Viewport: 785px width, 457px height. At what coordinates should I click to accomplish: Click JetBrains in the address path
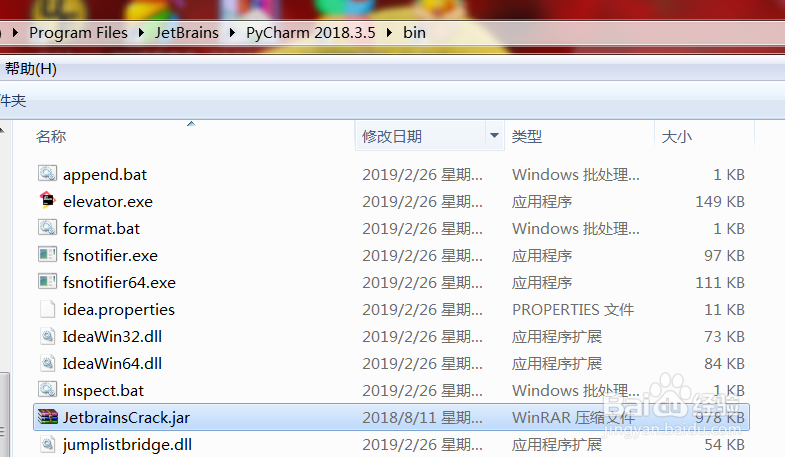186,33
